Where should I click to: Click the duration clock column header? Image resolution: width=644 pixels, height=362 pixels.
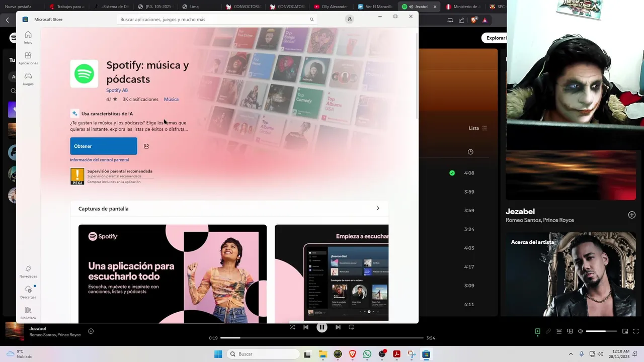coord(470,152)
